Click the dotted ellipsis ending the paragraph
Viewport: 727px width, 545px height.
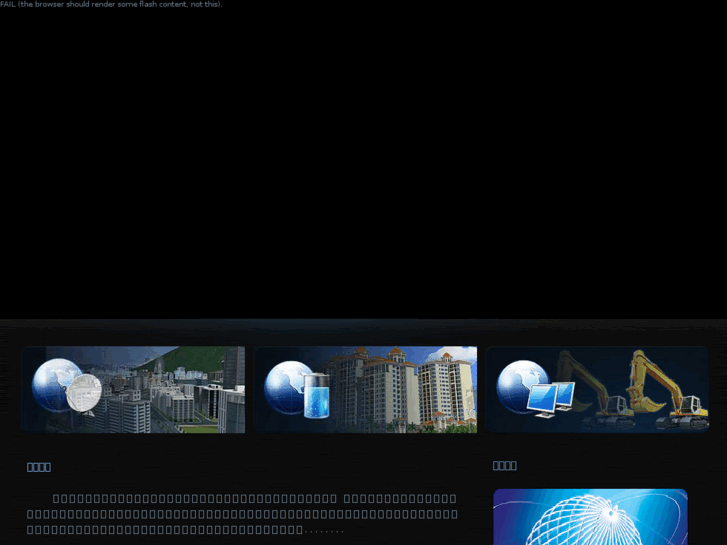click(324, 532)
